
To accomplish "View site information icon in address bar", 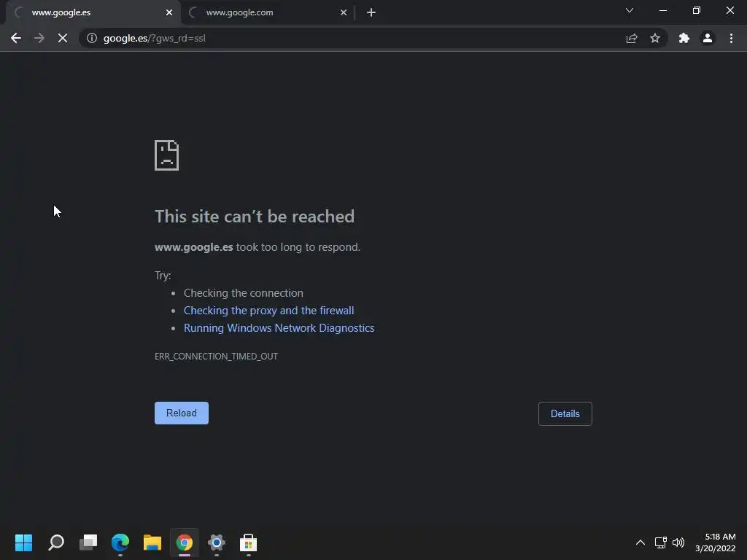I will 92,38.
